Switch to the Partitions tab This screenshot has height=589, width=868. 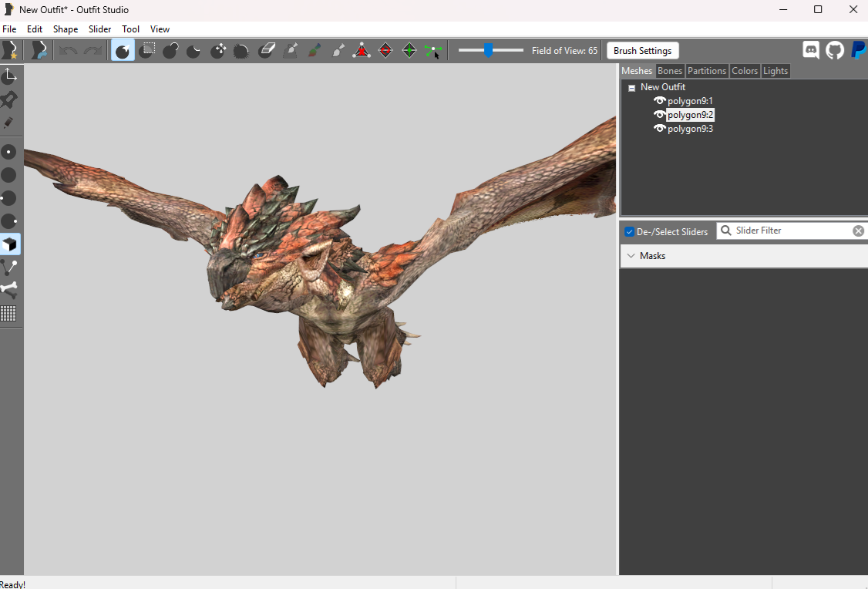pos(706,71)
